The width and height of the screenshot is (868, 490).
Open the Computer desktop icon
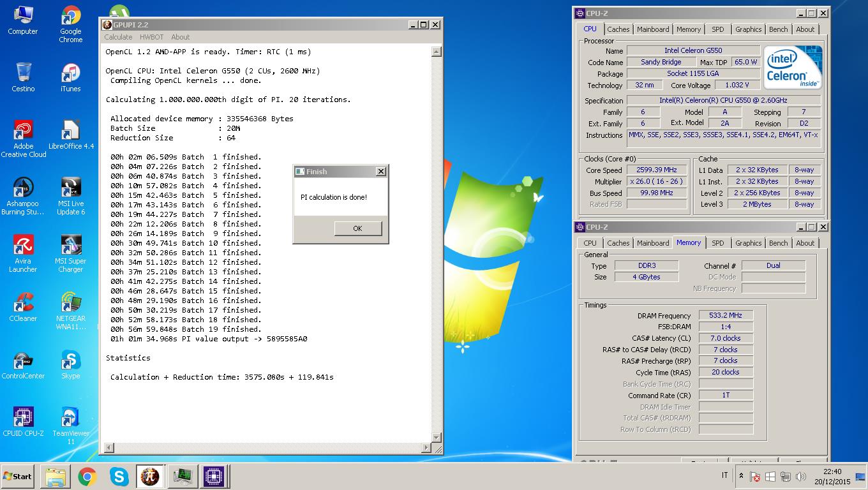23,20
